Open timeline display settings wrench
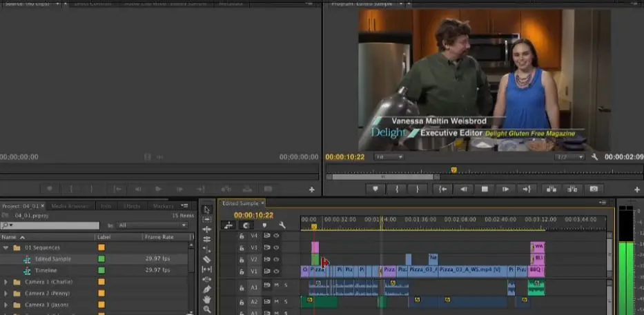 [x=282, y=225]
